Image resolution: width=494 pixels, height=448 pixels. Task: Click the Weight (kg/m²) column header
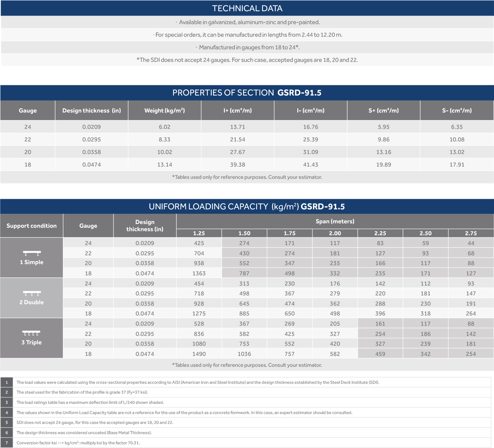164,110
